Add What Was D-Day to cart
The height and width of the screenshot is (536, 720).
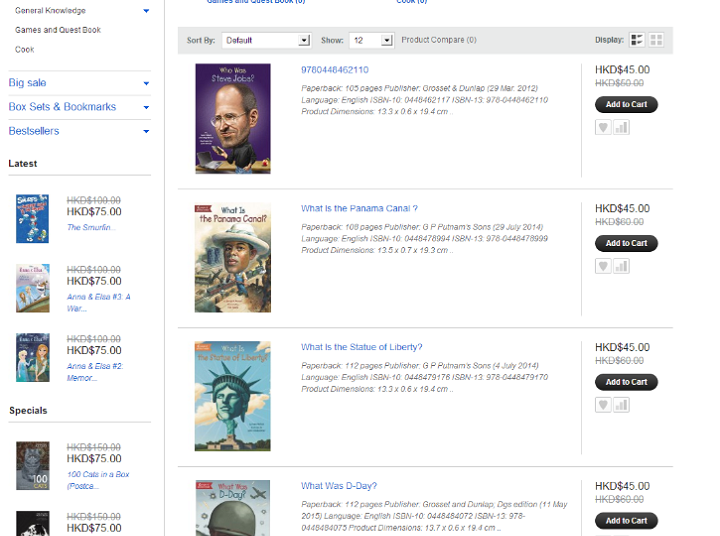626,520
